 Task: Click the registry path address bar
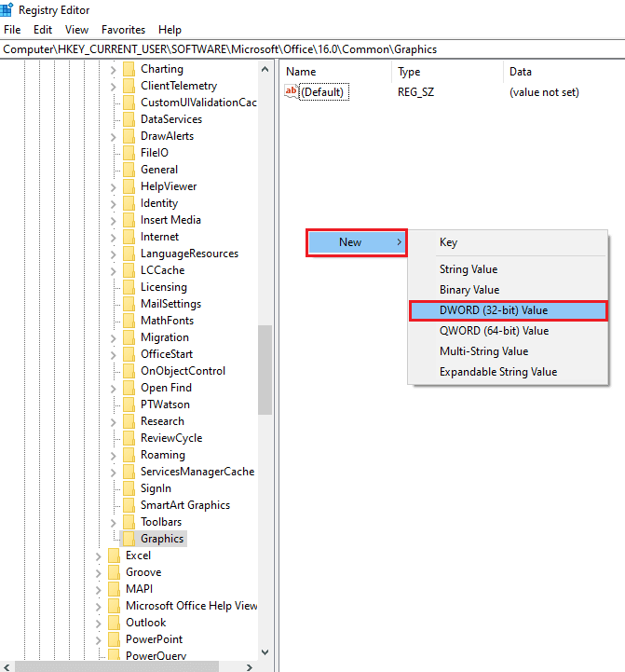(312, 49)
